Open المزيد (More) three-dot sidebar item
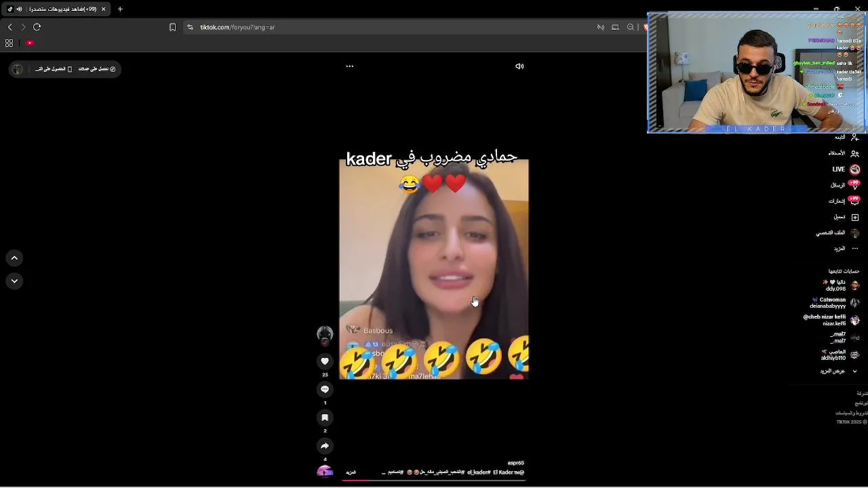 click(846, 249)
